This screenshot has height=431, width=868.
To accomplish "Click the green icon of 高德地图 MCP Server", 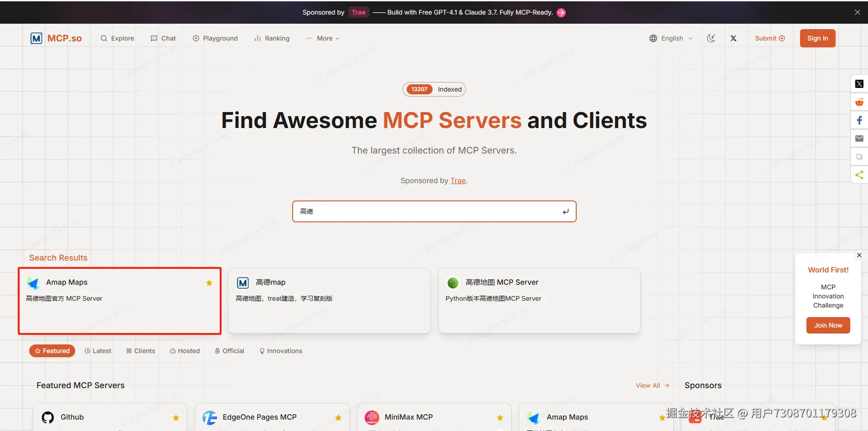I will (453, 283).
